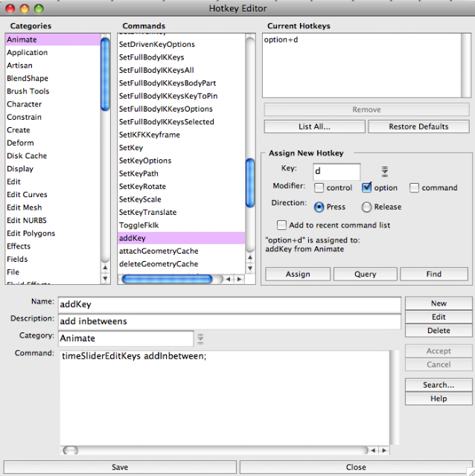Select the SetDrivenKeyOptions command

coord(182,45)
